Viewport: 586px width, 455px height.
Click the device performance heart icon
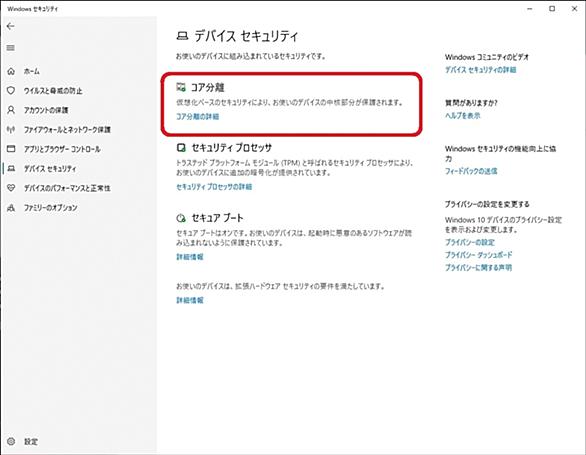click(x=11, y=188)
